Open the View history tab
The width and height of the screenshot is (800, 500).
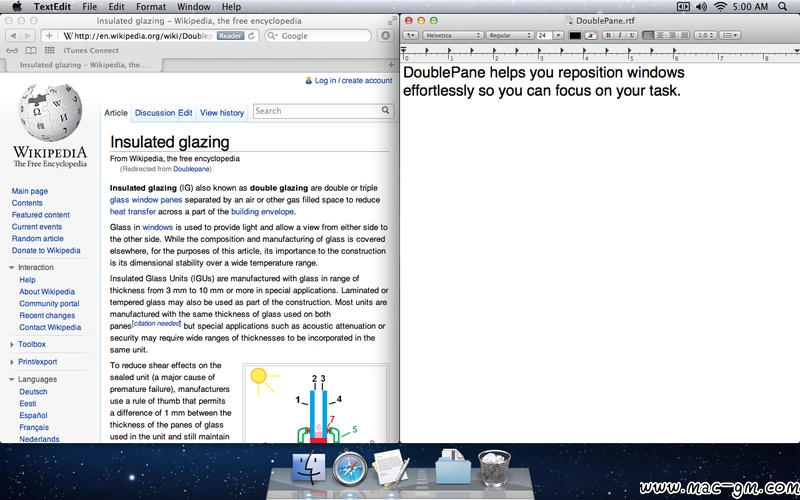[x=222, y=113]
